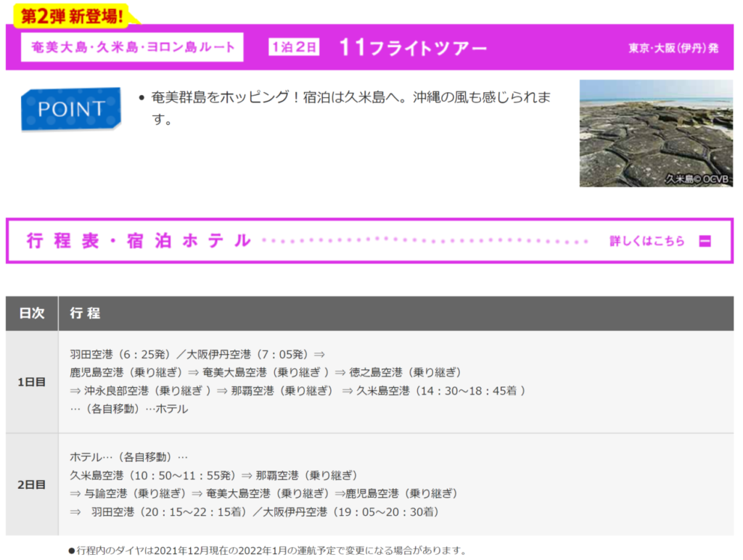
Task: Click the blue POINT badge icon
Action: pos(70,109)
